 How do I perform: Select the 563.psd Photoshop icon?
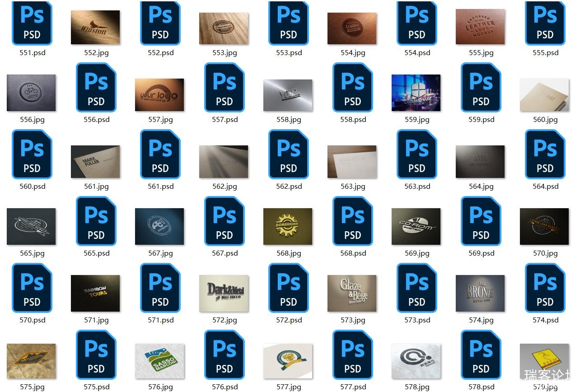tap(417, 154)
